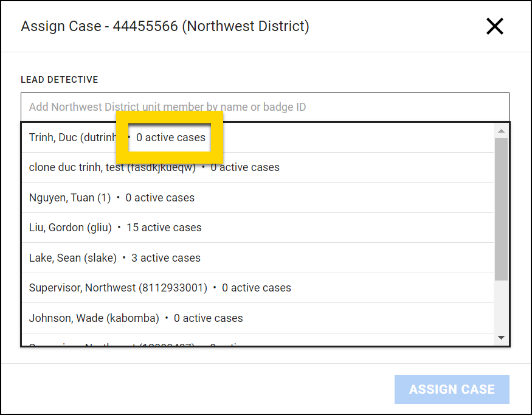This screenshot has width=532, height=415.
Task: Choose Supervisor, Northwest (8112933001) entry
Action: (118, 288)
